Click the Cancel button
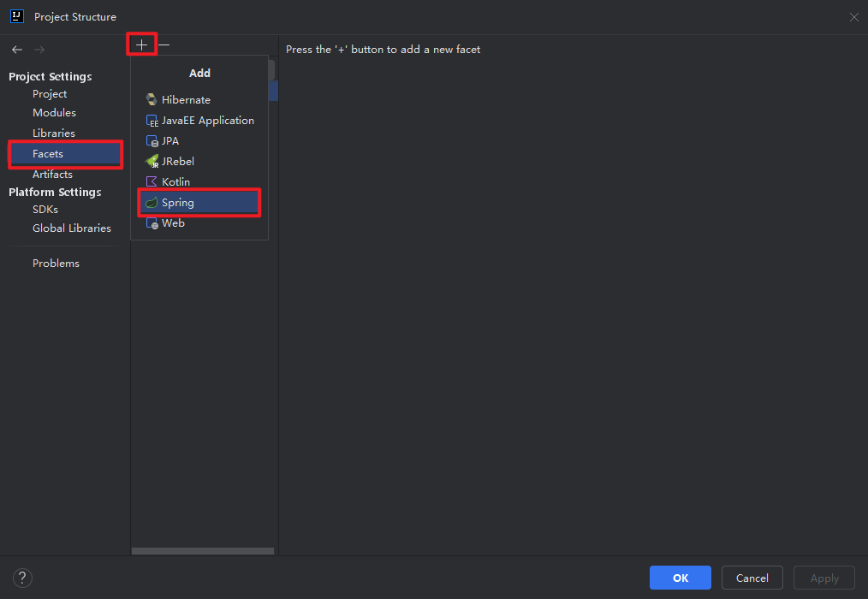Viewport: 868px width, 599px height. (x=752, y=578)
